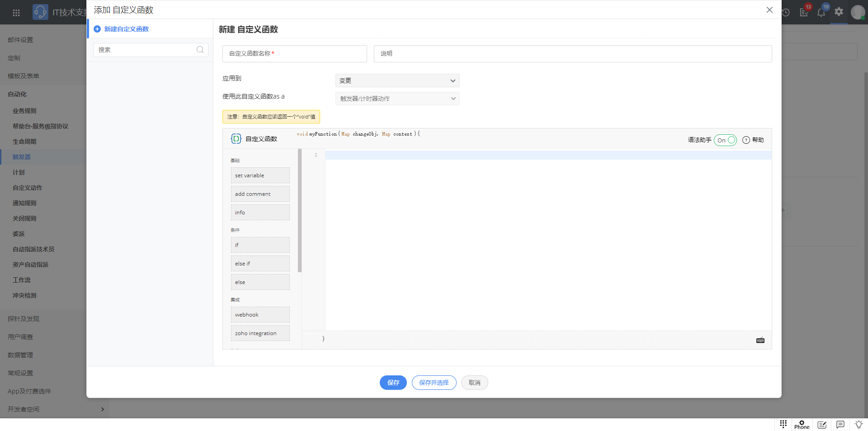868x431 pixels.
Task: Click the block palette scrollbar
Action: (300, 211)
